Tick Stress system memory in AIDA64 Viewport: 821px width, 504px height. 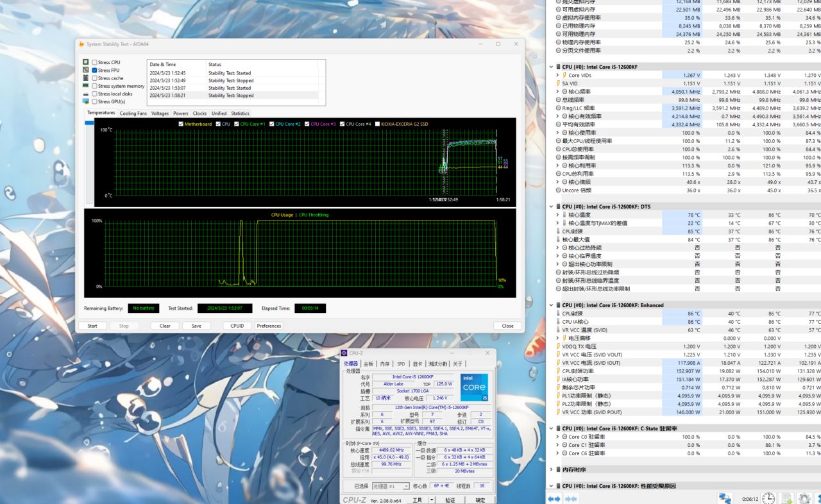pyautogui.click(x=94, y=86)
